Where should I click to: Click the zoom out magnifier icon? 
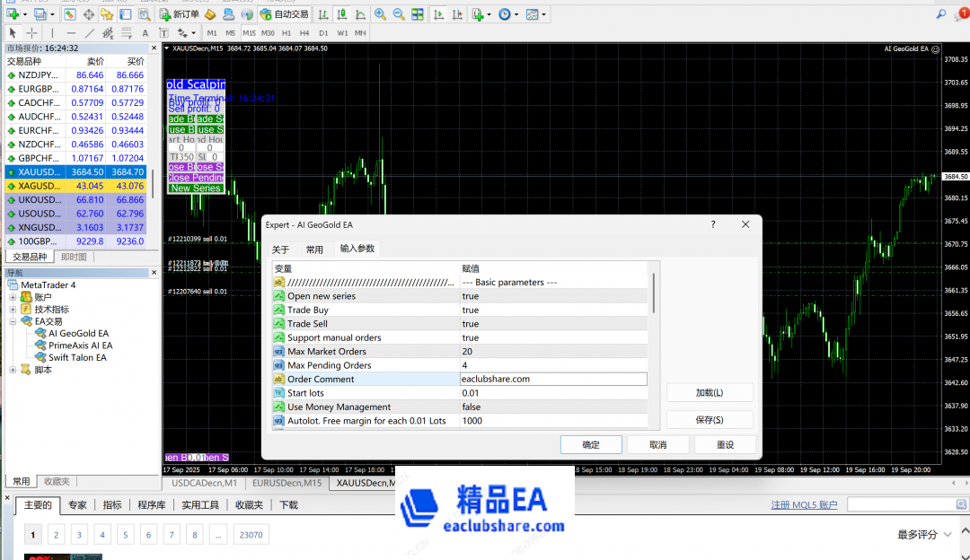[x=398, y=14]
